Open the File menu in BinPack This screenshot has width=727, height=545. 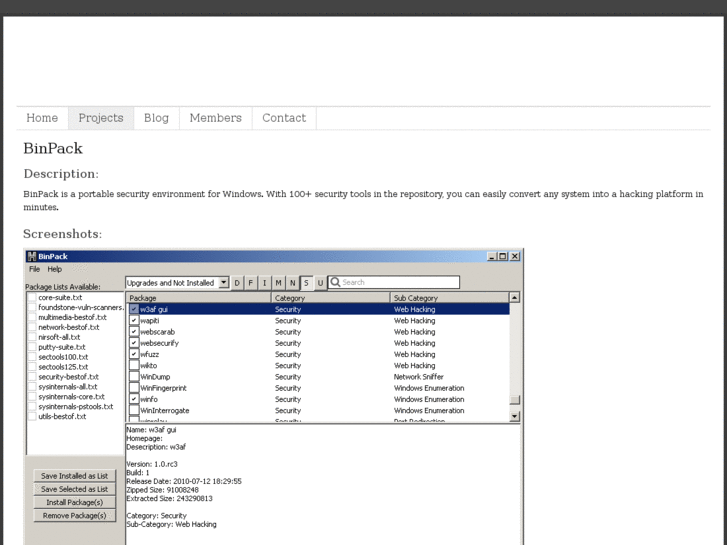pyautogui.click(x=34, y=269)
